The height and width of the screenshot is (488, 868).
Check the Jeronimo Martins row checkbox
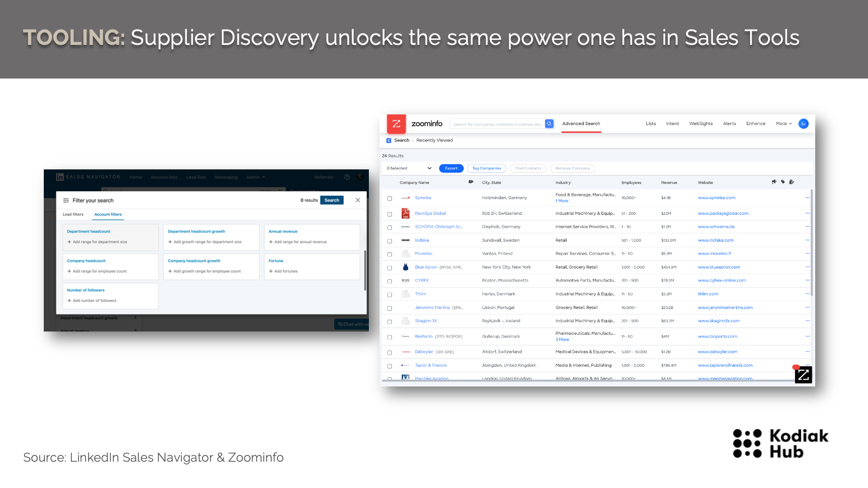[x=390, y=309]
